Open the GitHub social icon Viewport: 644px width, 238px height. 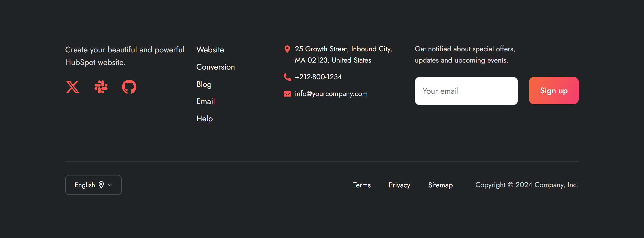click(x=129, y=87)
